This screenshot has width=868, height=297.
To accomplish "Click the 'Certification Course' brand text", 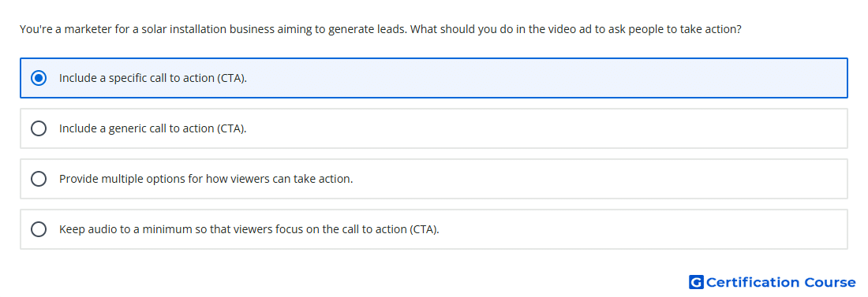I will coord(780,283).
